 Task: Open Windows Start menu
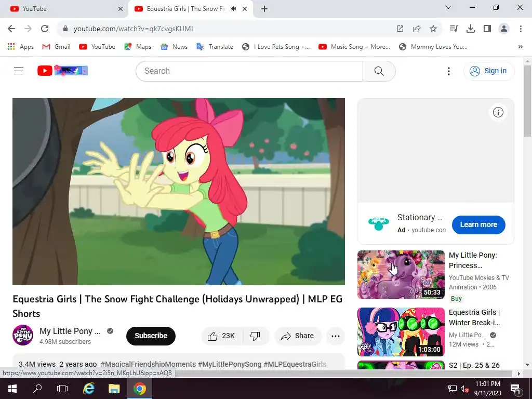click(x=12, y=389)
